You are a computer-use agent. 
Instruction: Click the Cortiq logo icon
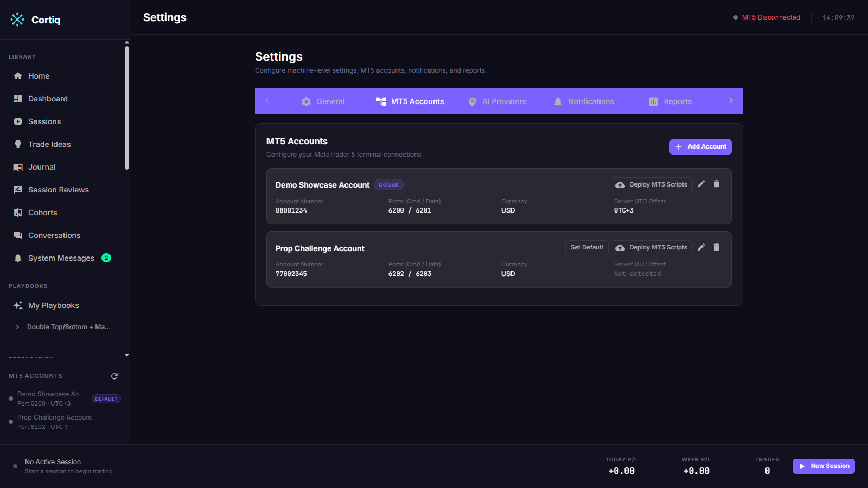click(17, 20)
